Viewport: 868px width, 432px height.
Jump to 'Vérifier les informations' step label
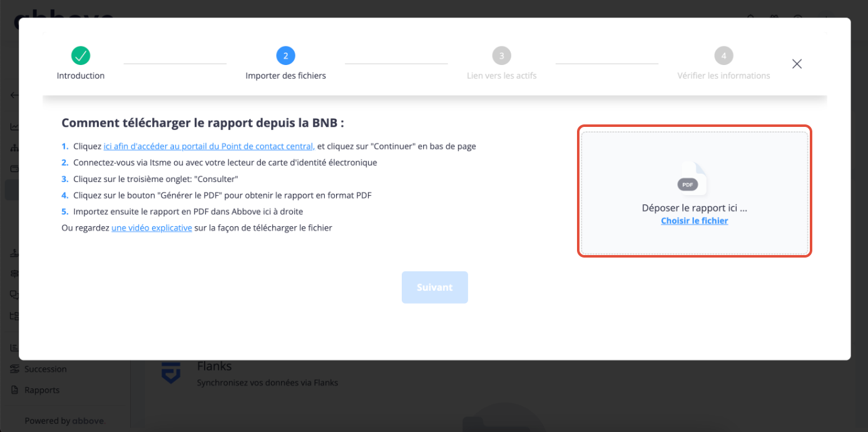[723, 76]
